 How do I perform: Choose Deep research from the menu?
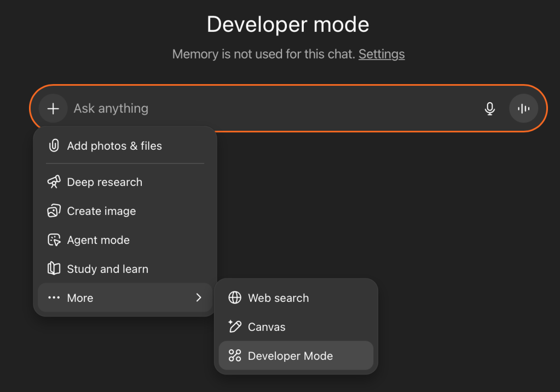105,182
